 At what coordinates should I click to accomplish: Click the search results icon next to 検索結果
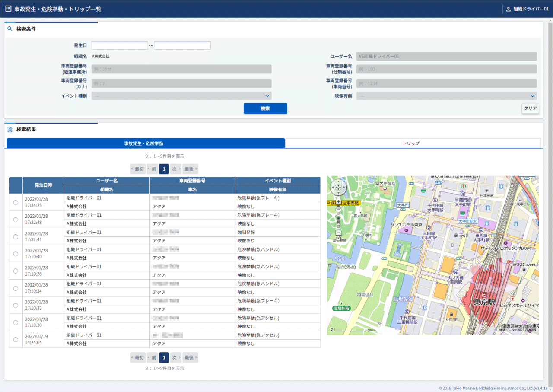coord(10,129)
